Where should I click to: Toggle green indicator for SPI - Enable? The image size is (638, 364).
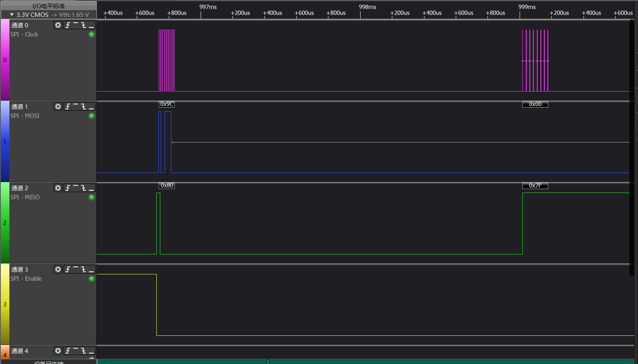(x=92, y=279)
